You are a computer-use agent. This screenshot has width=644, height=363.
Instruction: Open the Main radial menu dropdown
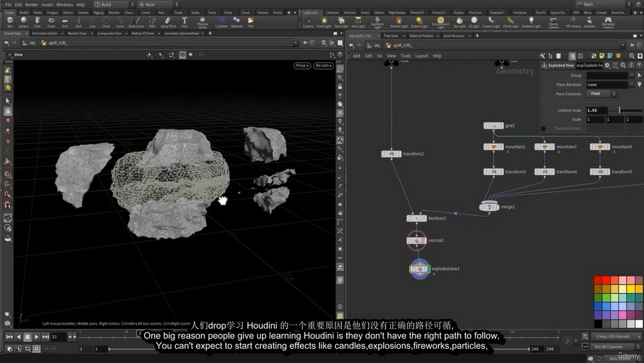158,5
